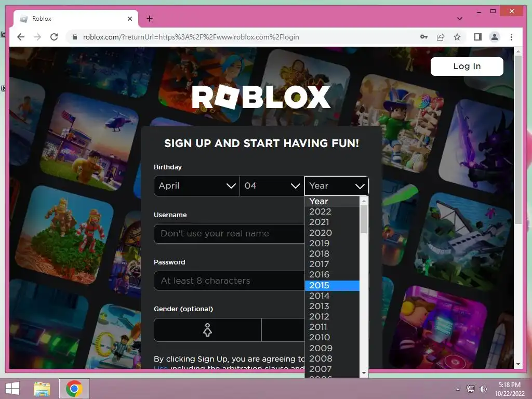Viewport: 532px width, 399px height.
Task: Open the Windows Start menu
Action: pos(12,389)
